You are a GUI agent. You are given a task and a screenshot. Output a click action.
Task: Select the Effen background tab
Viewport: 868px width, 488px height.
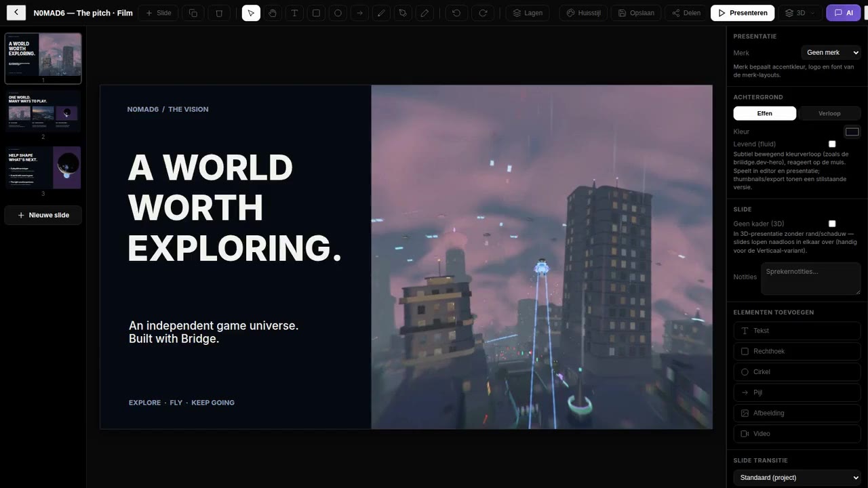point(765,113)
